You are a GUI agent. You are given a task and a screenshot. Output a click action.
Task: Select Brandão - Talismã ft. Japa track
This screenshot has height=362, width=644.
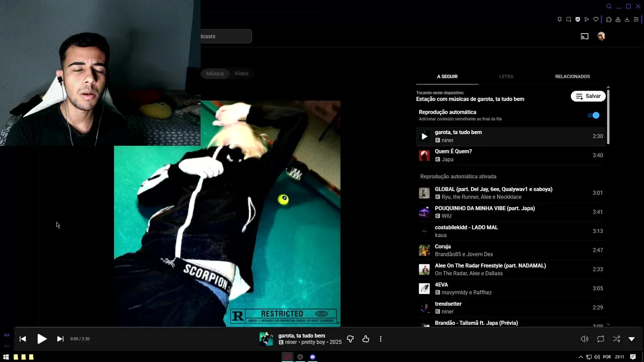511,323
